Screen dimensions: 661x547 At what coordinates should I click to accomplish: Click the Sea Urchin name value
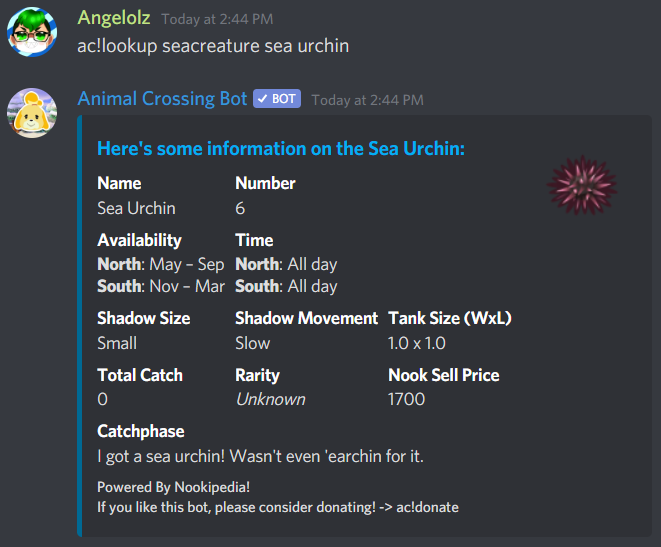point(136,208)
